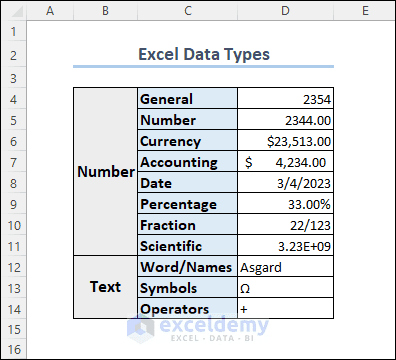Screen dimensions: 396x360
Task: Select row 6 header
Action: (x=13, y=141)
